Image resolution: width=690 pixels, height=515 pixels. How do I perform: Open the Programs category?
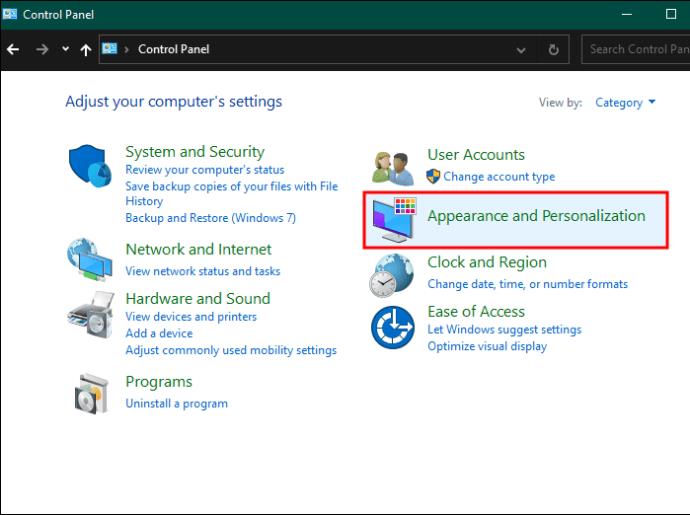[159, 382]
